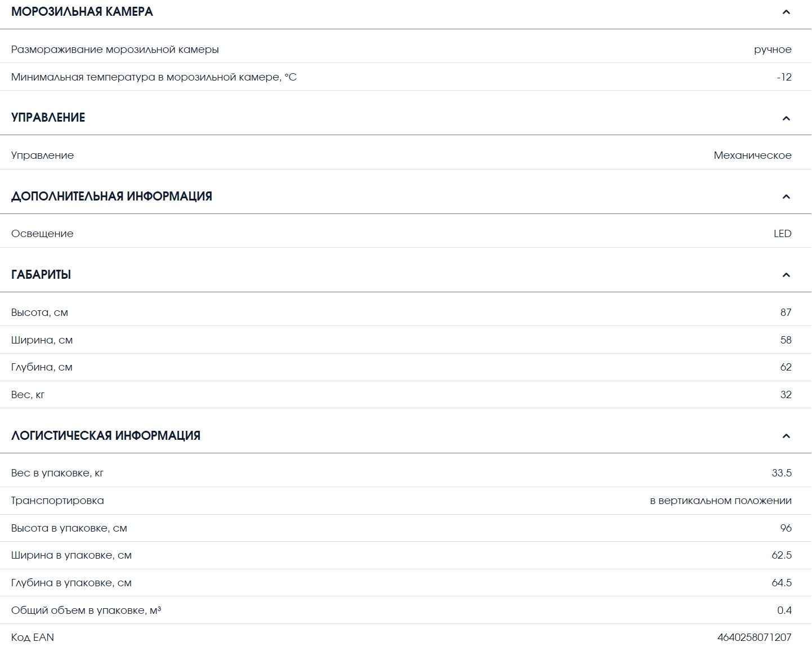
Task: Click the LED lighting value
Action: 782,234
